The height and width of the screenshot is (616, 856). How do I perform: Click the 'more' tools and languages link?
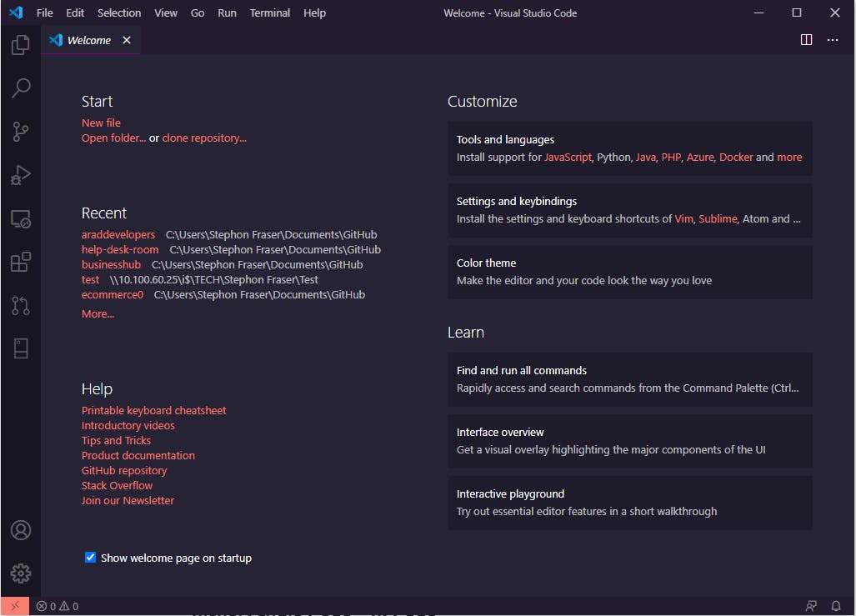(x=789, y=158)
